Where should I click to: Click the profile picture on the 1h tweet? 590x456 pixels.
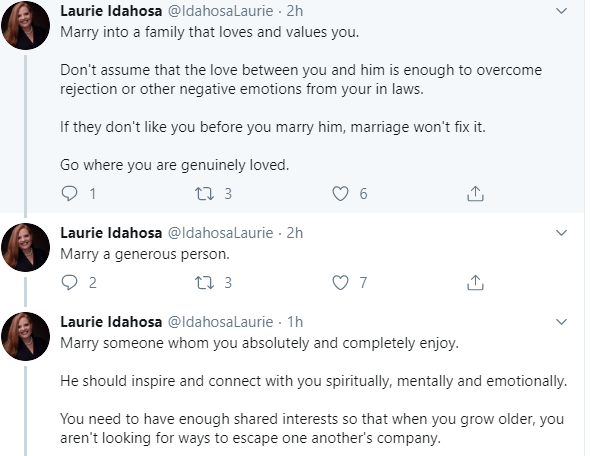26,336
